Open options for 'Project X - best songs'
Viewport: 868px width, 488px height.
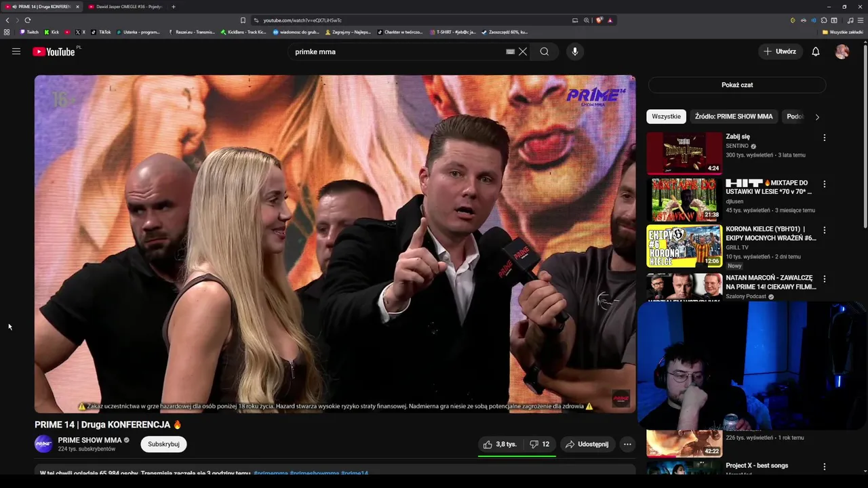click(825, 466)
